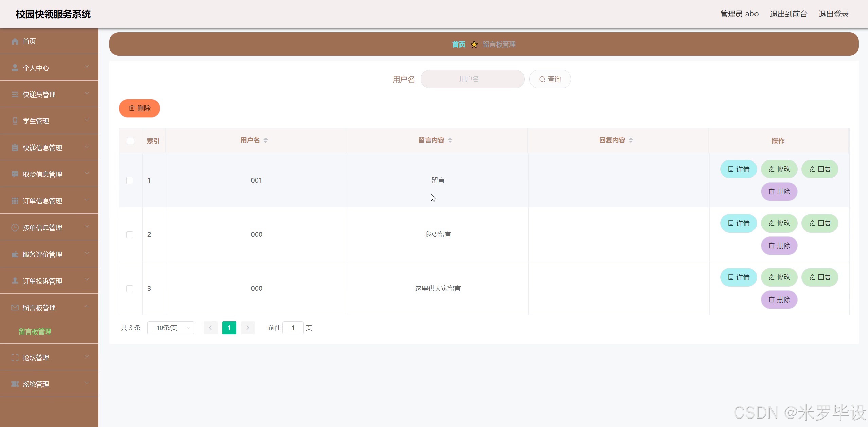Click the 系统管理 system management icon
This screenshot has width=868, height=427.
tap(15, 384)
